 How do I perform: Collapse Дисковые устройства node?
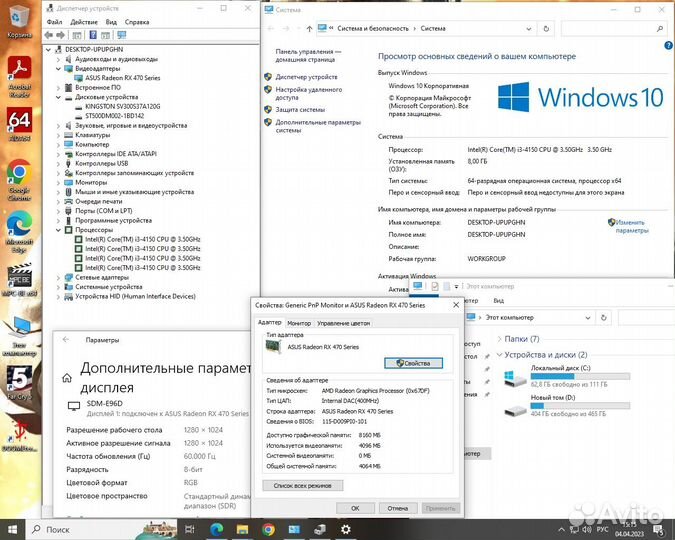59,97
